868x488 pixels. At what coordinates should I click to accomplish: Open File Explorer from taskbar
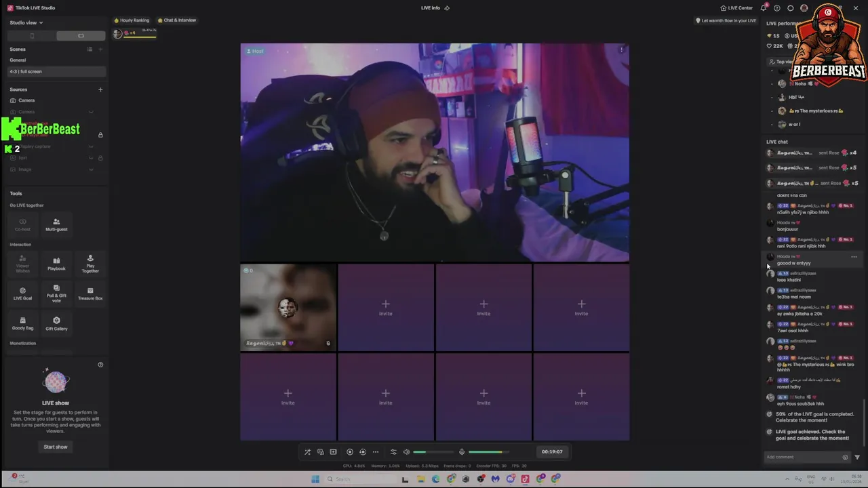[420, 479]
